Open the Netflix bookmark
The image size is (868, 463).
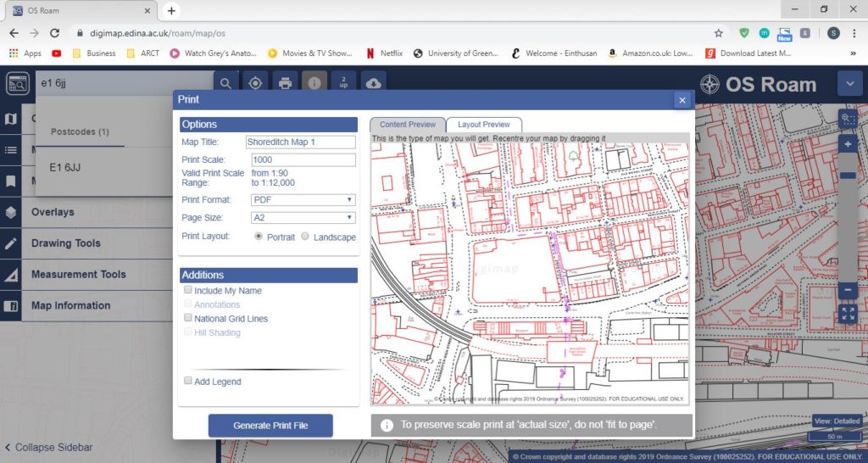coord(384,53)
